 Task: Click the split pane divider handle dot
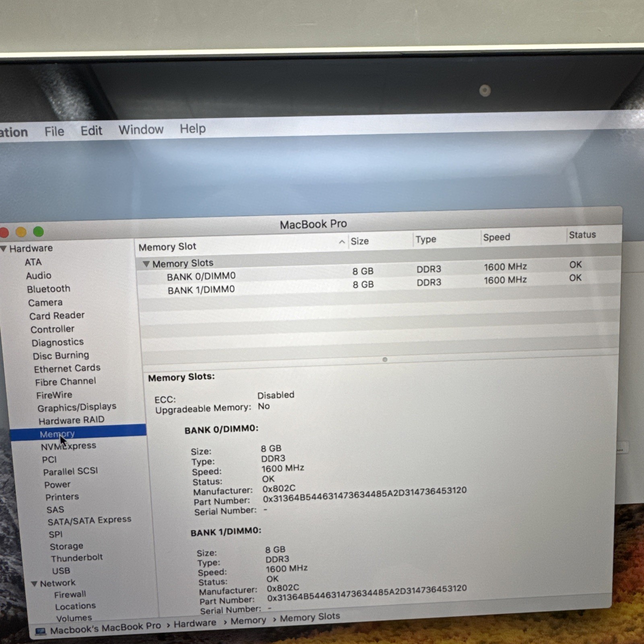click(385, 359)
